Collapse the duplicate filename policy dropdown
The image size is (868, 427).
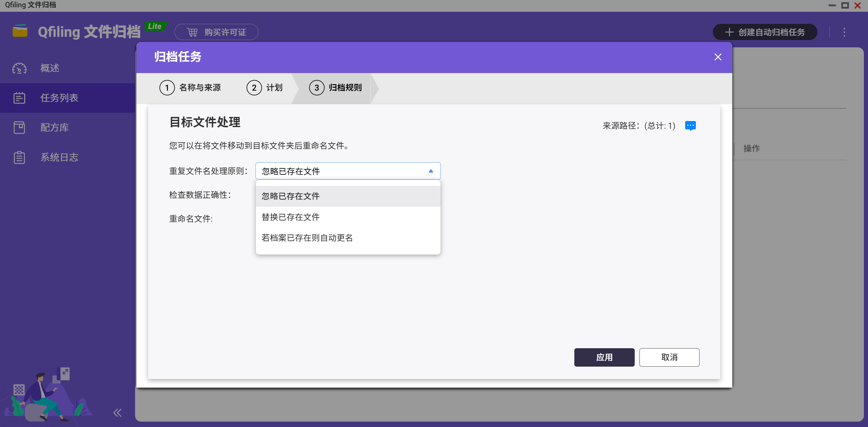pos(431,171)
